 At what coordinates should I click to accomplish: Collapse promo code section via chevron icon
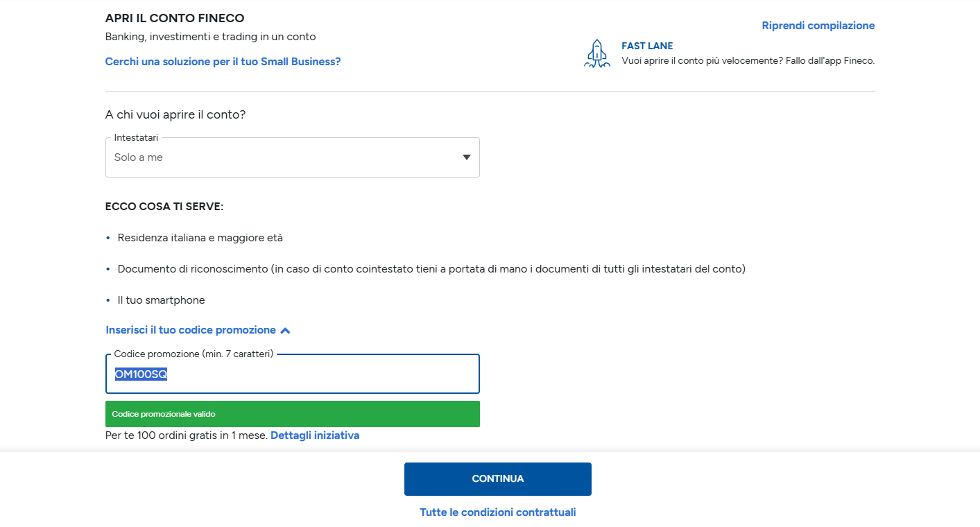pos(286,331)
